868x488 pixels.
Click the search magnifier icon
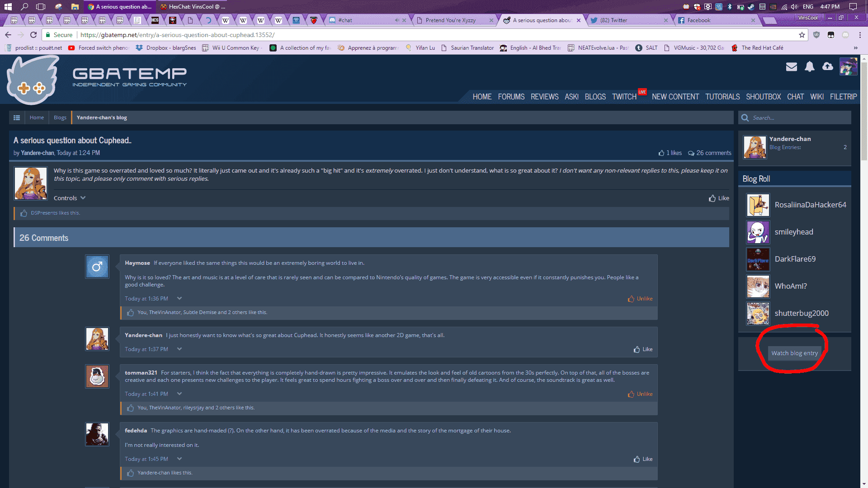point(745,118)
